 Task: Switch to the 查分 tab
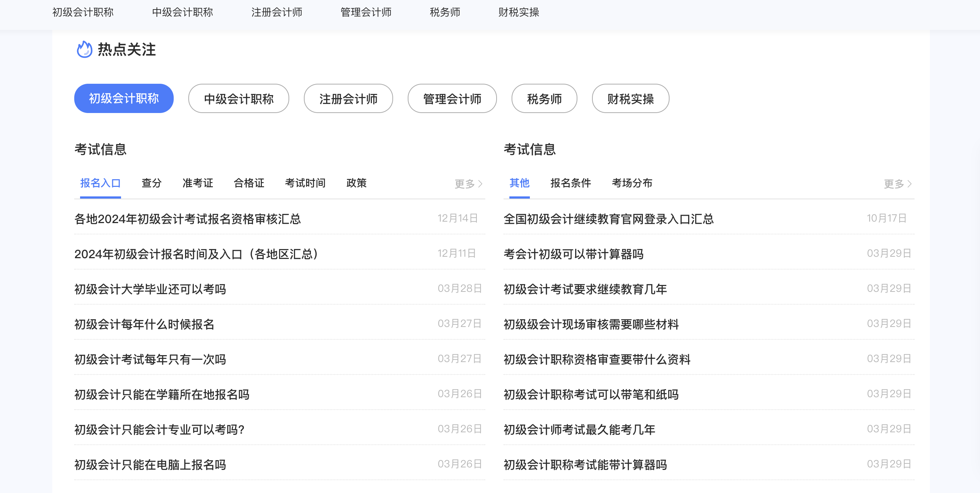tap(152, 183)
